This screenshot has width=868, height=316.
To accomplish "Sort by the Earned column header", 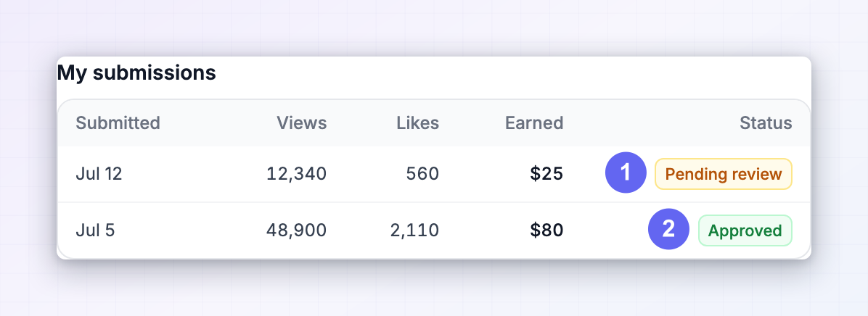I will pyautogui.click(x=534, y=122).
